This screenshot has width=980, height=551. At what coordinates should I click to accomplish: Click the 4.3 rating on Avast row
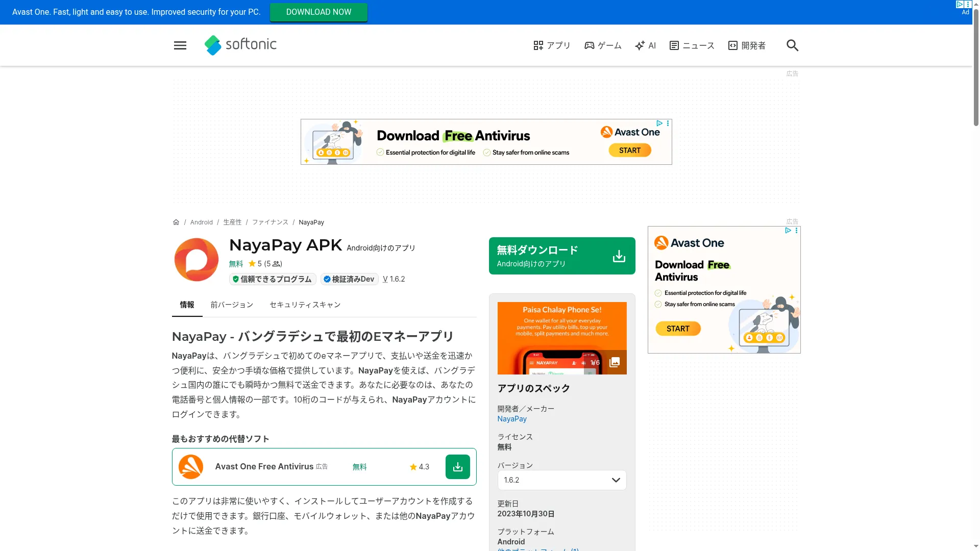point(420,467)
